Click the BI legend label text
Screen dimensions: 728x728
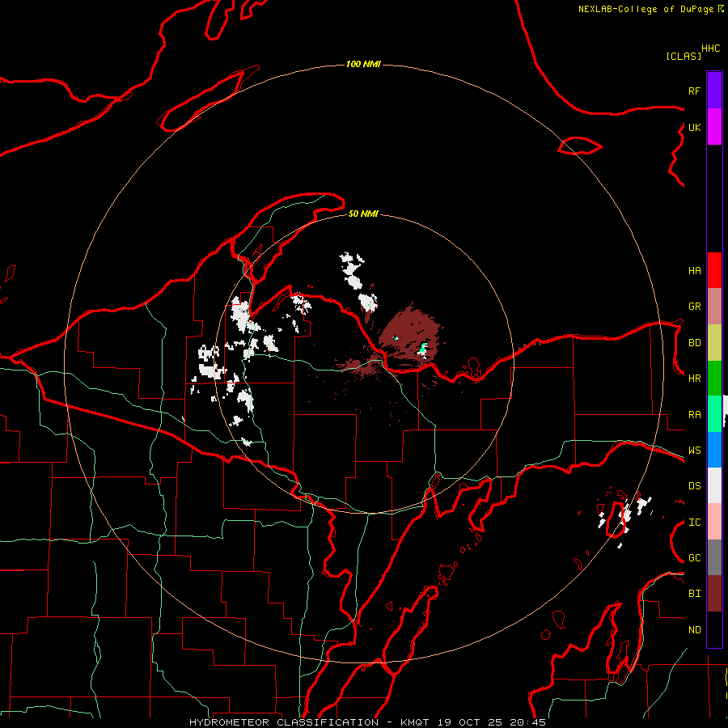point(694,594)
